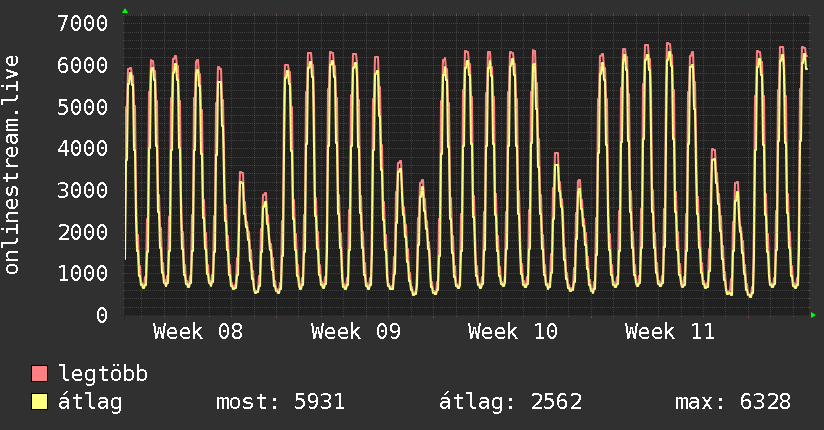Select the legtöbb legend label

click(103, 374)
